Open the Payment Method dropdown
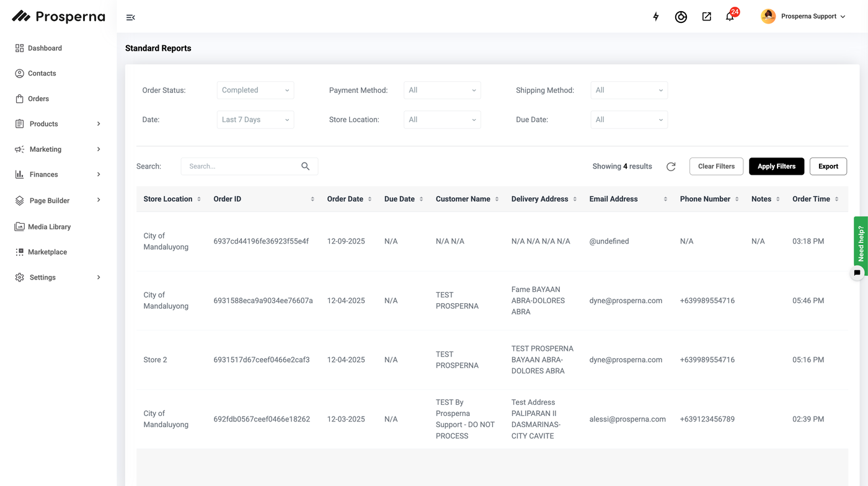The height and width of the screenshot is (486, 868). coord(442,90)
